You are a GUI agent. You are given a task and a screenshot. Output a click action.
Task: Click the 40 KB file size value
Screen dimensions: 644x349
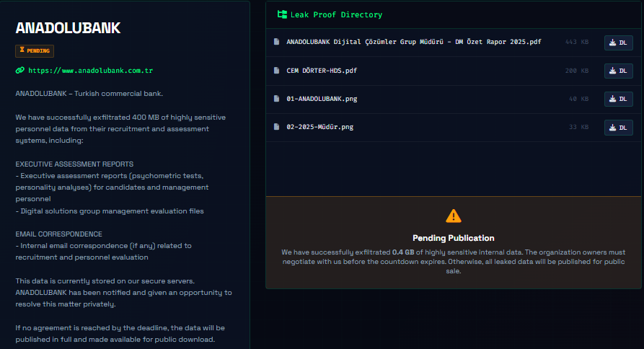click(578, 99)
